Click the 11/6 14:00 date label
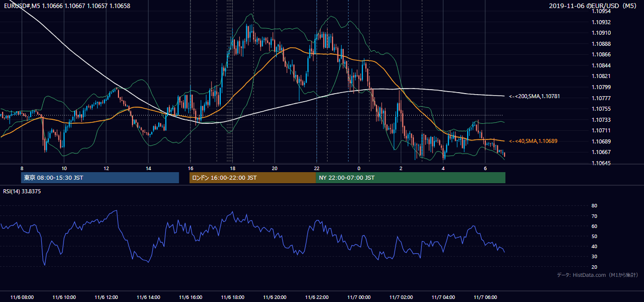 tap(148, 297)
